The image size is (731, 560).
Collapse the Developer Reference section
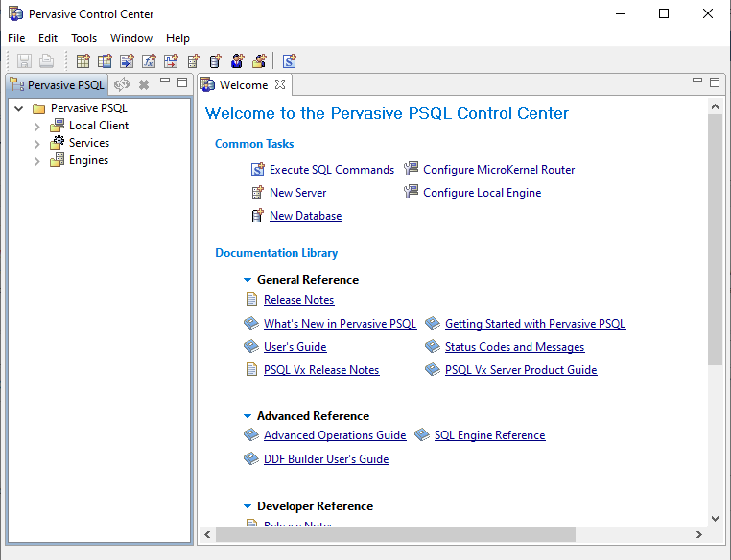[248, 506]
